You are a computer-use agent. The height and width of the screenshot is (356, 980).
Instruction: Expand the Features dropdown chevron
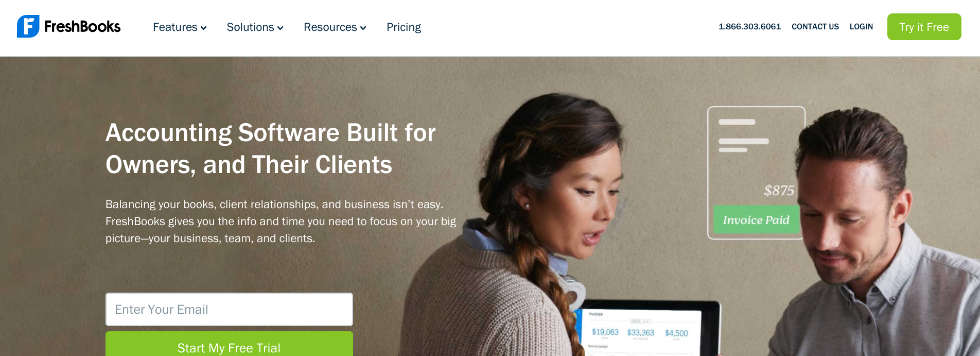click(204, 28)
